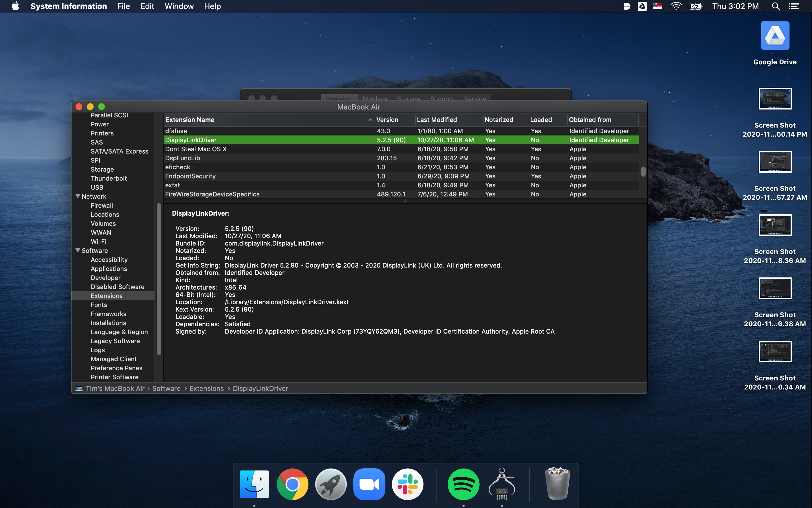The image size is (812, 508).
Task: Open the Window menu
Action: 179,6
